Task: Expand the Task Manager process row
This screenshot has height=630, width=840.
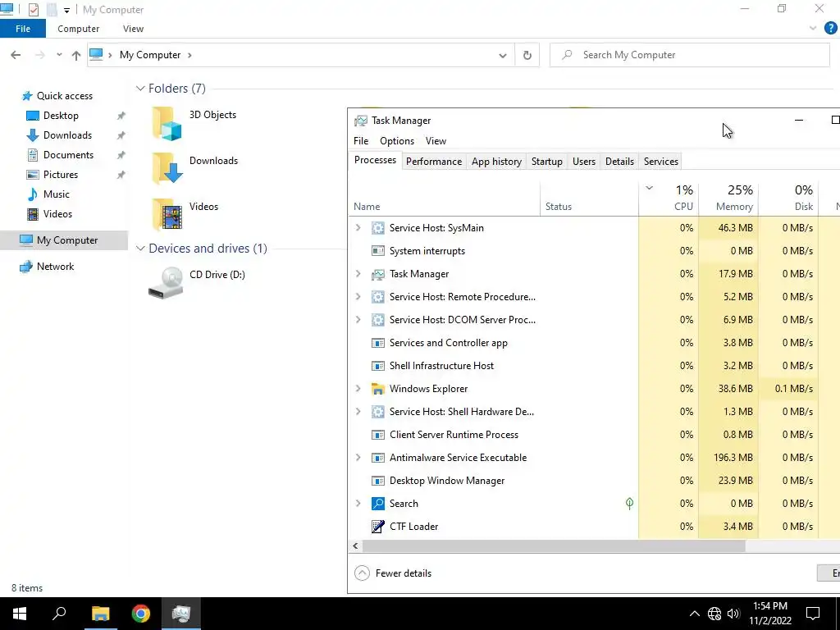Action: (358, 274)
